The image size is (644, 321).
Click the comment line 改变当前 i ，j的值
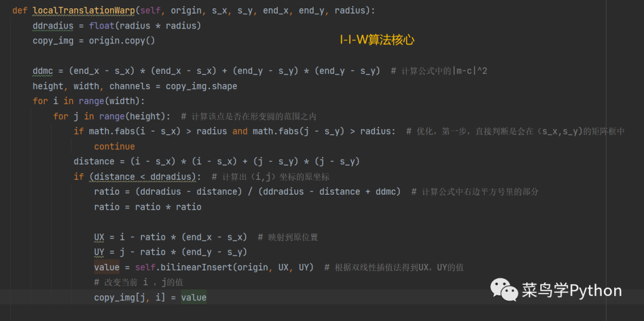pos(138,282)
